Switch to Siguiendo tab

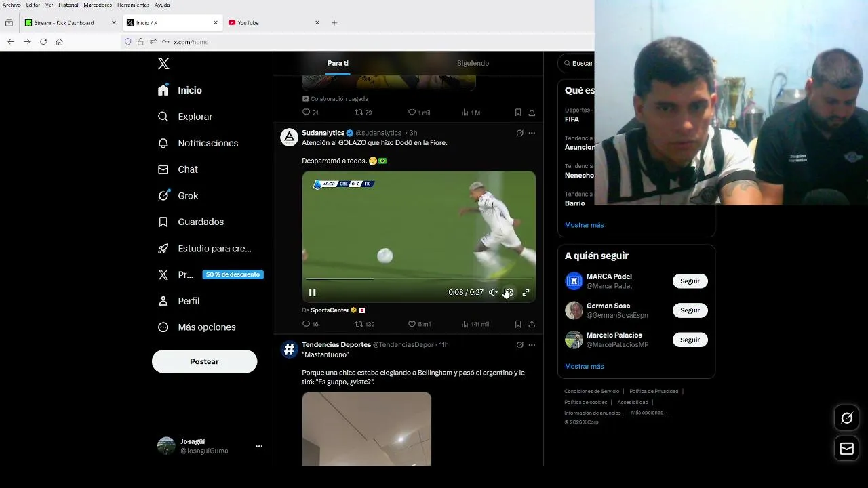coord(473,63)
